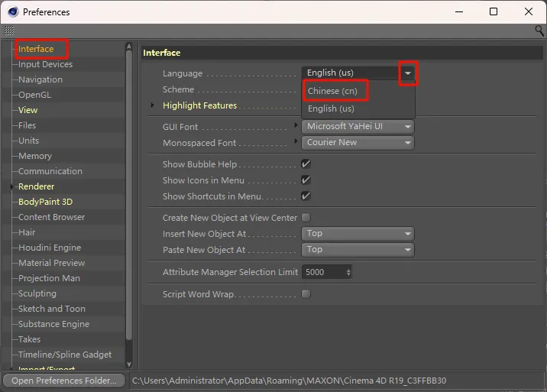
Task: Click the dotted grip icon at top left
Action: 9,31
